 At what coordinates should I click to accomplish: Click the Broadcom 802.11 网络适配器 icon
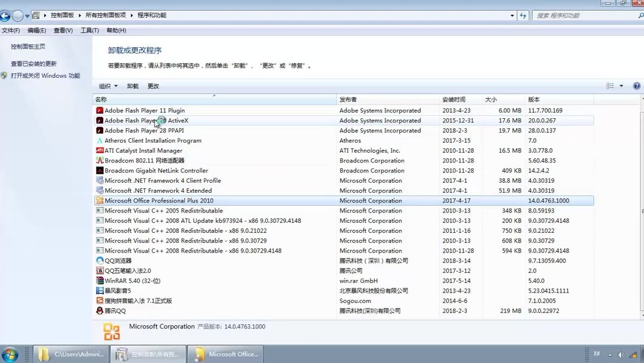(101, 160)
